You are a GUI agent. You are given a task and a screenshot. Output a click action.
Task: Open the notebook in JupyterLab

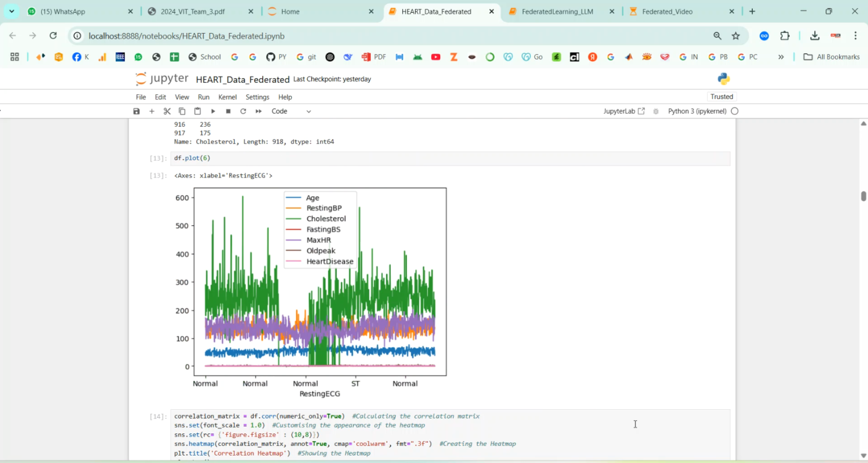click(x=624, y=111)
